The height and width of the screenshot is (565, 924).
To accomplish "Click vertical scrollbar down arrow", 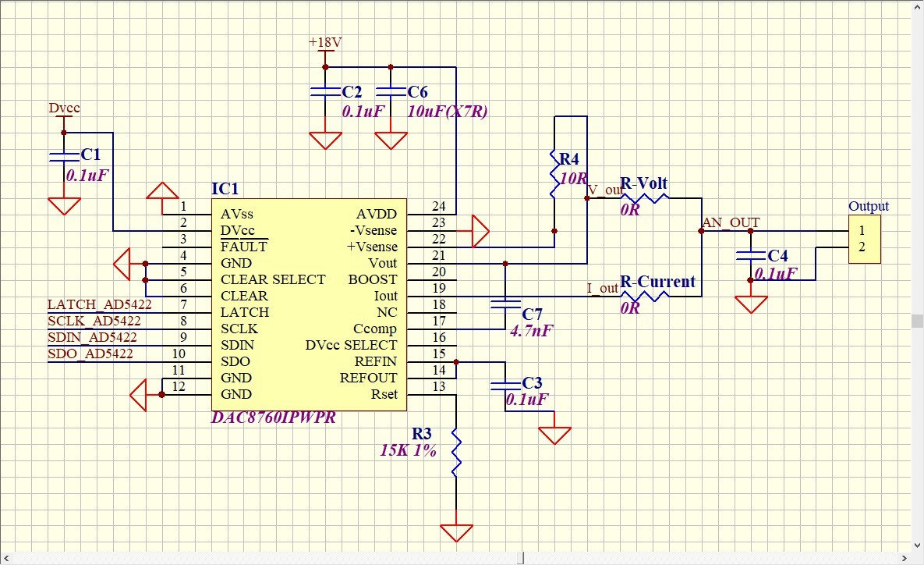I will (918, 545).
